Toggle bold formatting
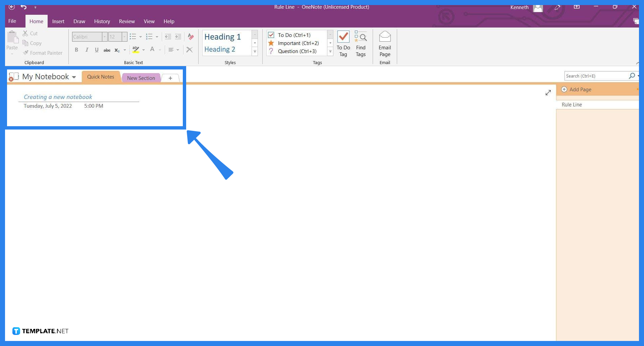This screenshot has width=644, height=346. (76, 50)
